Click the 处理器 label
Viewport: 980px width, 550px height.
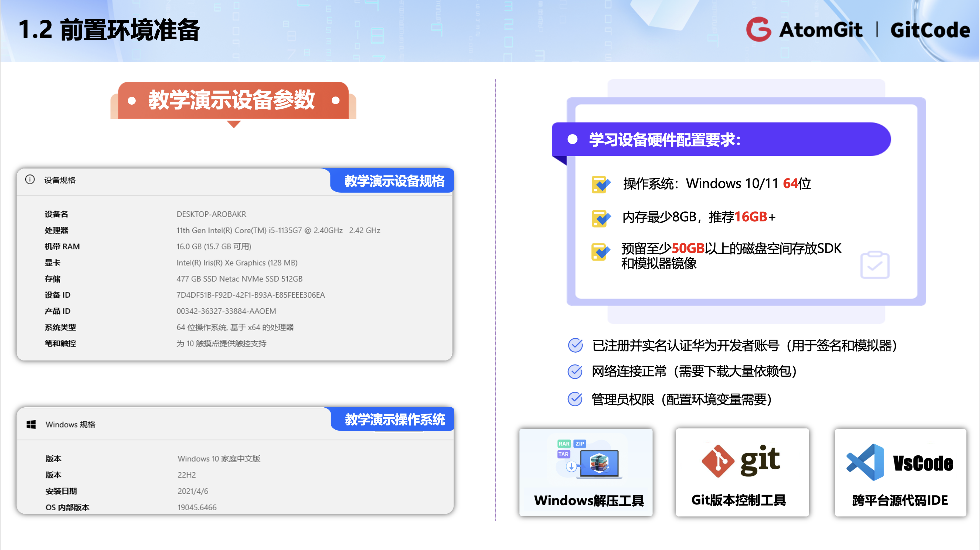56,230
